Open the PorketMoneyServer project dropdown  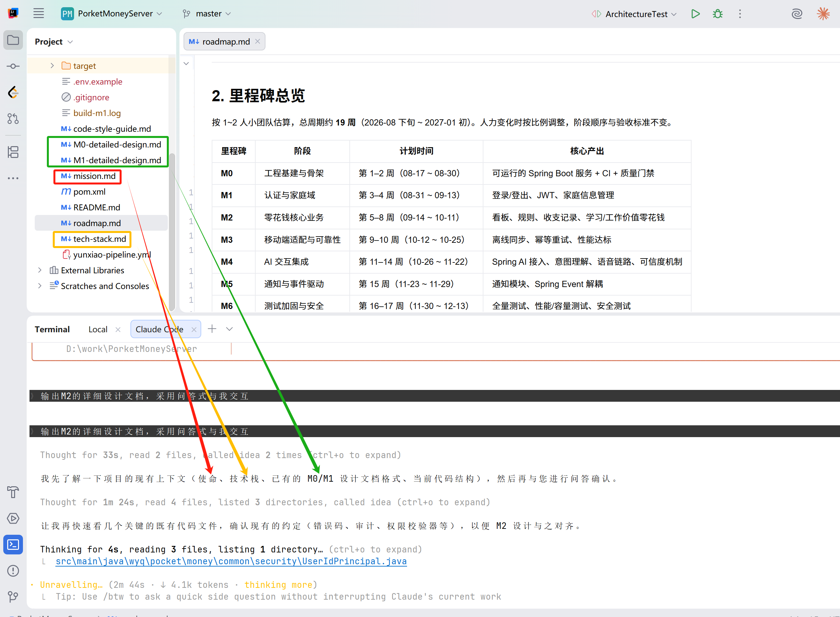coord(112,14)
